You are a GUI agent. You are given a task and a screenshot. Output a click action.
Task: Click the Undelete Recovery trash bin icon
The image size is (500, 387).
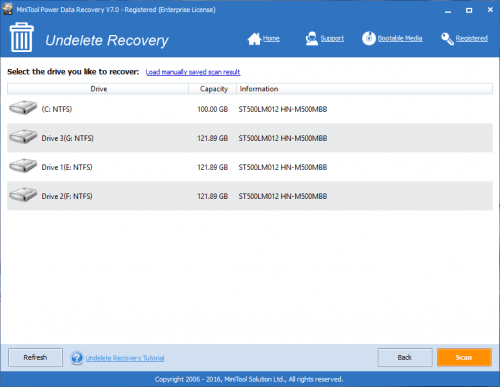pyautogui.click(x=22, y=37)
